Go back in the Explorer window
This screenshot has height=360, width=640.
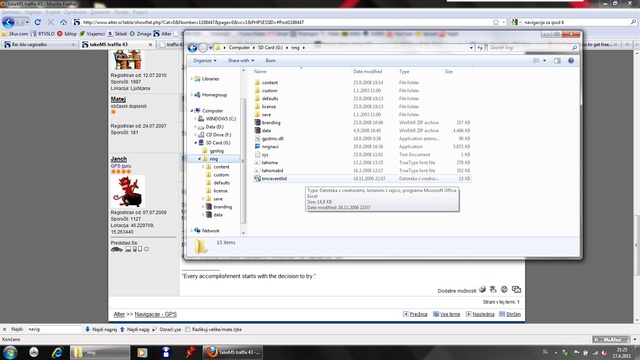[193, 48]
